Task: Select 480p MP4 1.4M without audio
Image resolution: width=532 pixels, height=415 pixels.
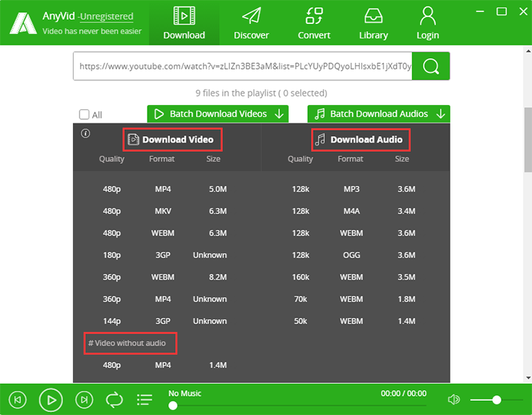Action: [165, 365]
